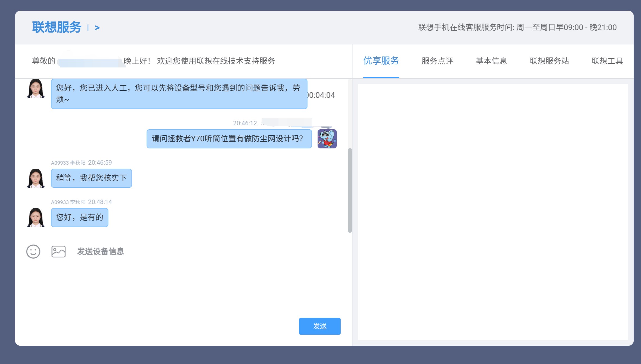Click the blue 发送 button
This screenshot has width=641, height=364.
tap(320, 326)
